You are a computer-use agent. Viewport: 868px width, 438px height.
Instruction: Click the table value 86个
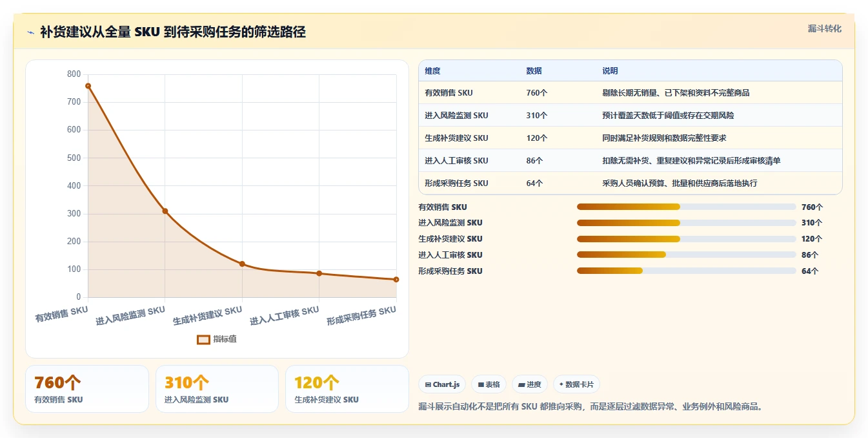point(534,161)
